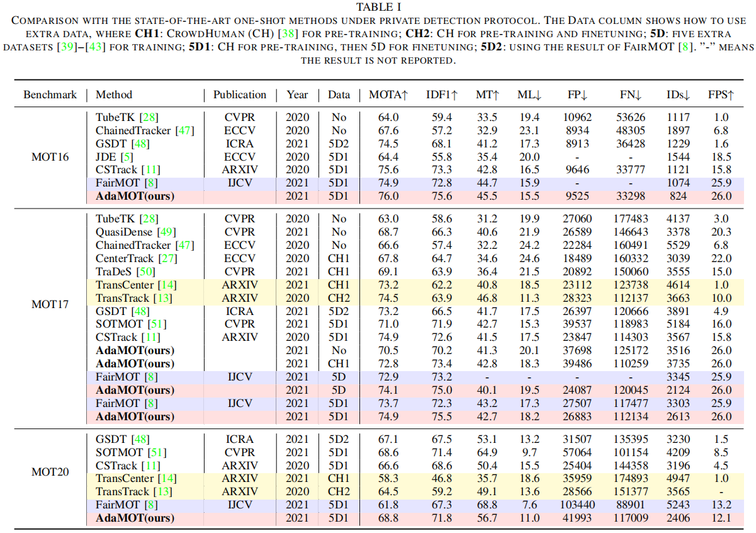Select FN value 53626

tap(630, 117)
